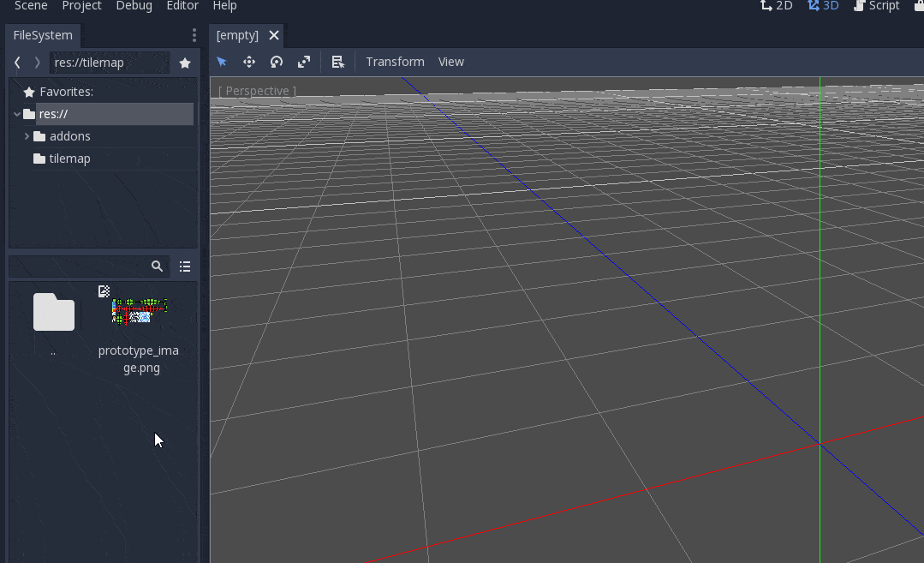Activate Rotate mode tool
Viewport: 924px width, 563px height.
pyautogui.click(x=276, y=61)
